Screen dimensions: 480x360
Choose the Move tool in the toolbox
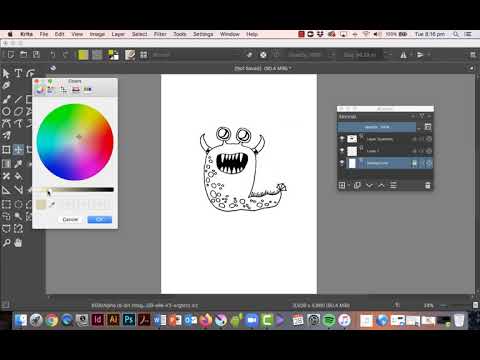tap(18, 150)
